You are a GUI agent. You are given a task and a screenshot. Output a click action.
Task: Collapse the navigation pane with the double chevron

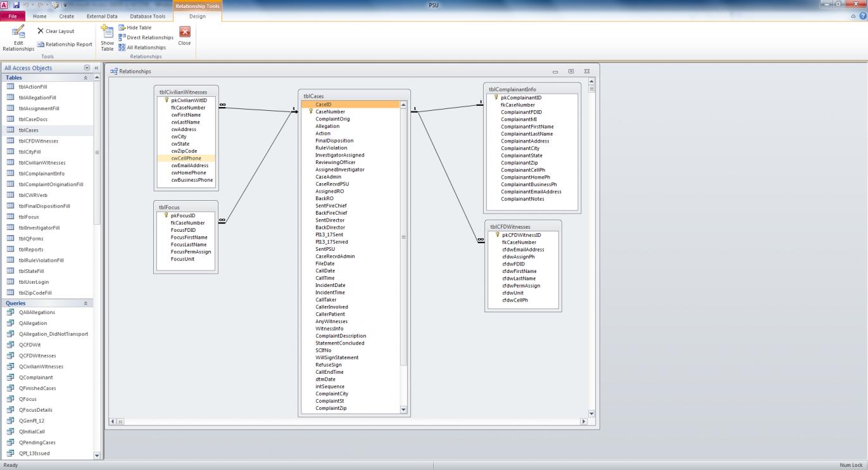point(97,68)
